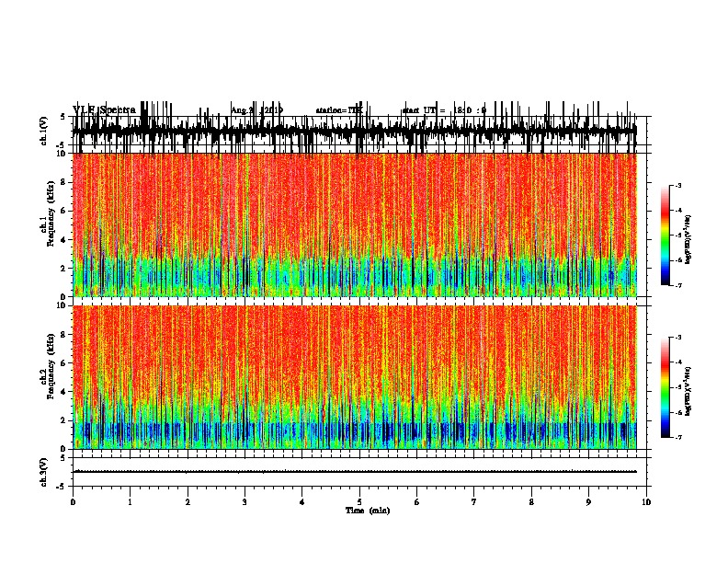Click the -3 label on ch.2 color bar
Image resolution: width=728 pixels, height=563 pixels.
pyautogui.click(x=678, y=338)
